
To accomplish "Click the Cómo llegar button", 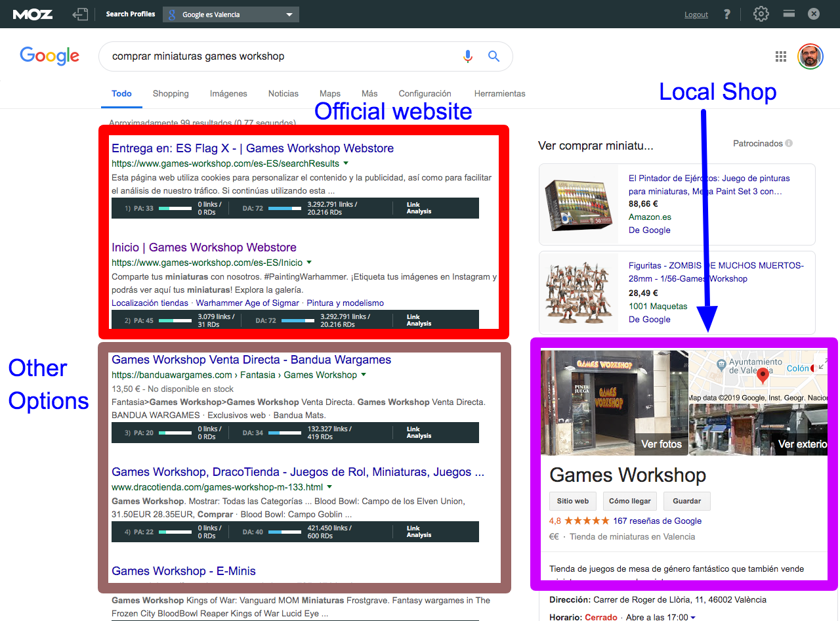I will click(x=630, y=501).
